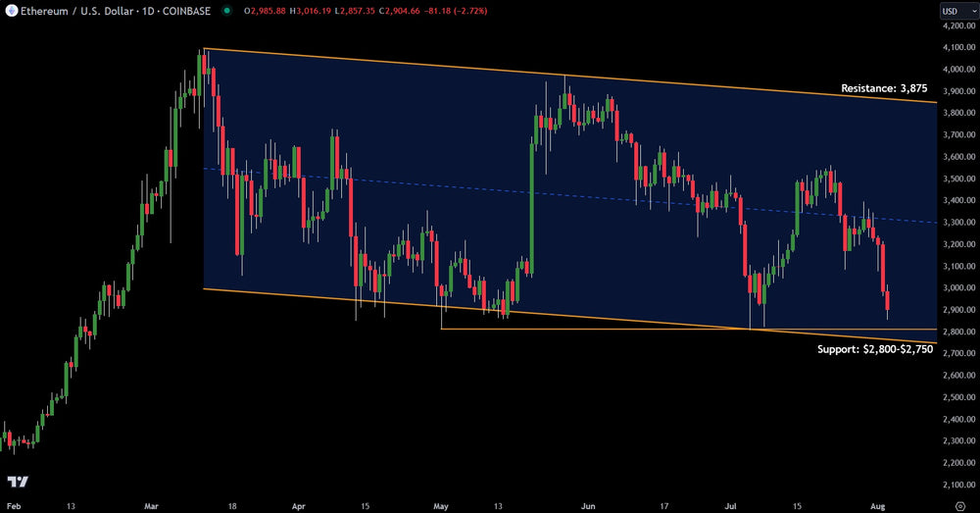
Task: Click the Ethereum logo icon
Action: tap(11, 12)
